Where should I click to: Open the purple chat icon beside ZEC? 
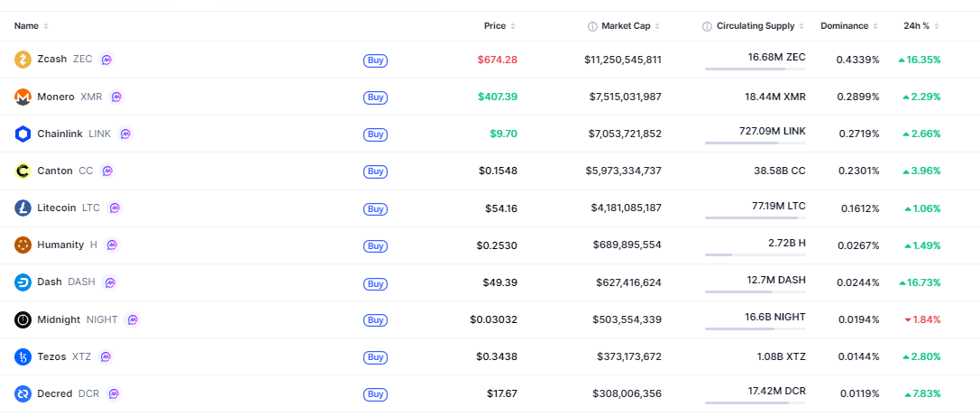tap(107, 60)
